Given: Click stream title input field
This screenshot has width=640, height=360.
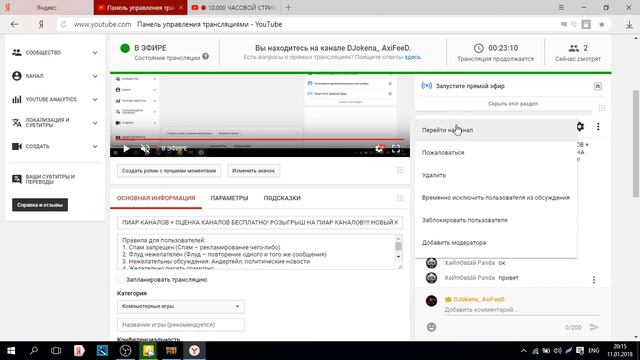Looking at the screenshot, I should coord(260,222).
